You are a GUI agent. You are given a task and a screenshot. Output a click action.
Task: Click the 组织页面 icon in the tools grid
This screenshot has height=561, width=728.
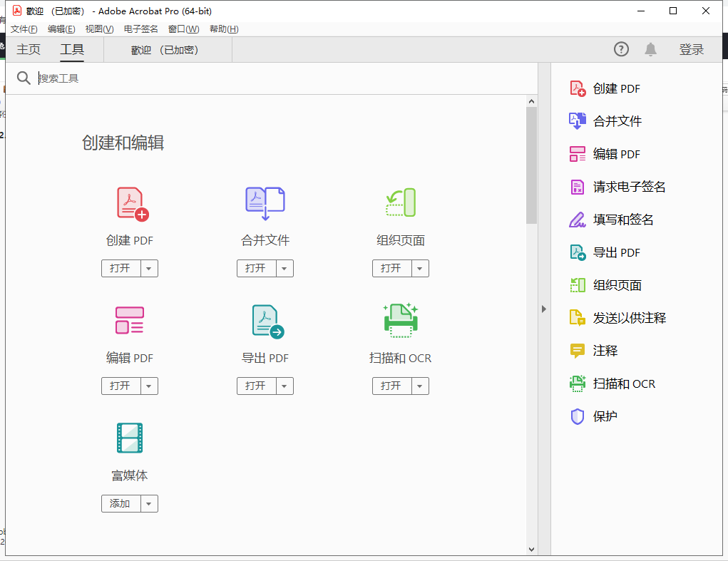coord(401,202)
